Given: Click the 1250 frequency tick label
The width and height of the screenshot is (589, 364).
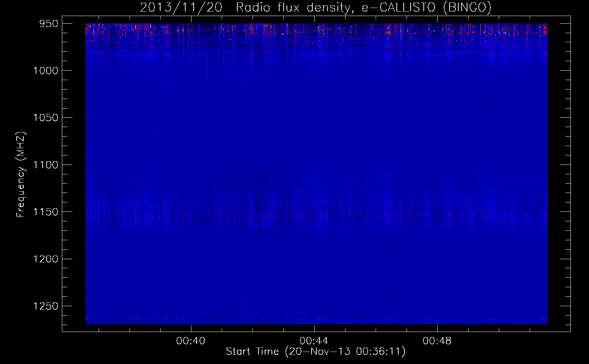Looking at the screenshot, I should click(x=46, y=306).
